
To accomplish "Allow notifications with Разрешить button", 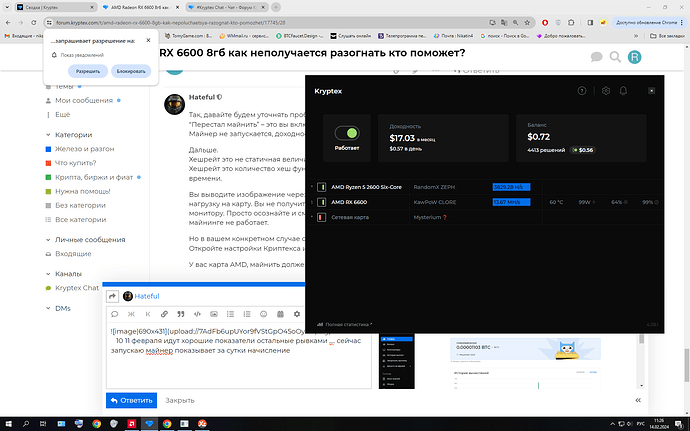I will coord(88,71).
